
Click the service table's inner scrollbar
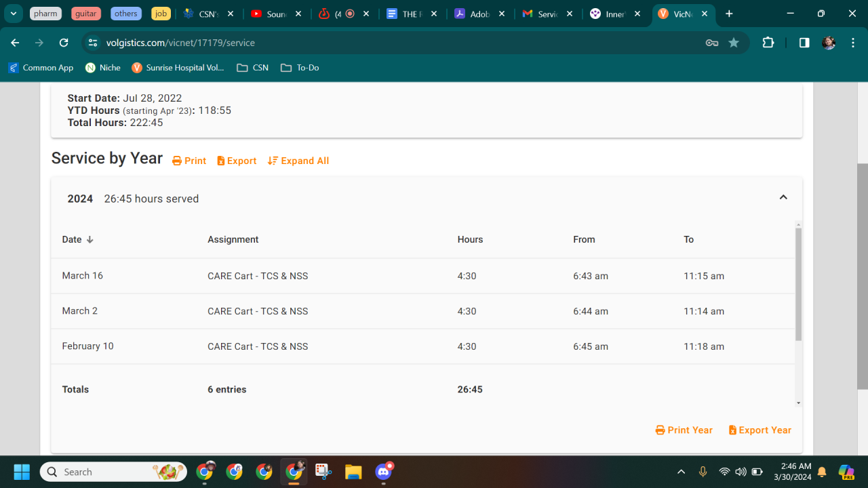coord(798,285)
